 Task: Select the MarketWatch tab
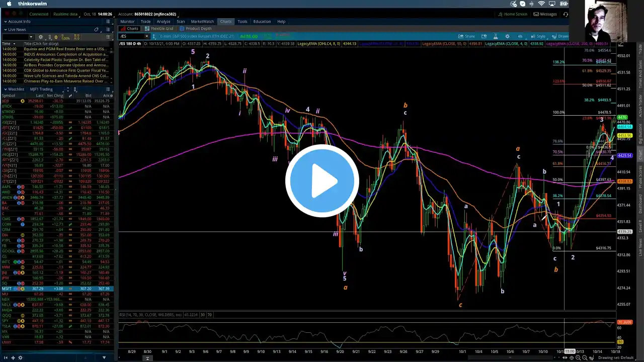202,22
